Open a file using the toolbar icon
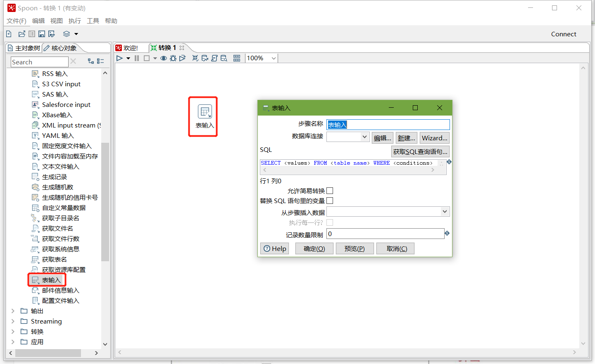The image size is (595, 364). tap(21, 34)
